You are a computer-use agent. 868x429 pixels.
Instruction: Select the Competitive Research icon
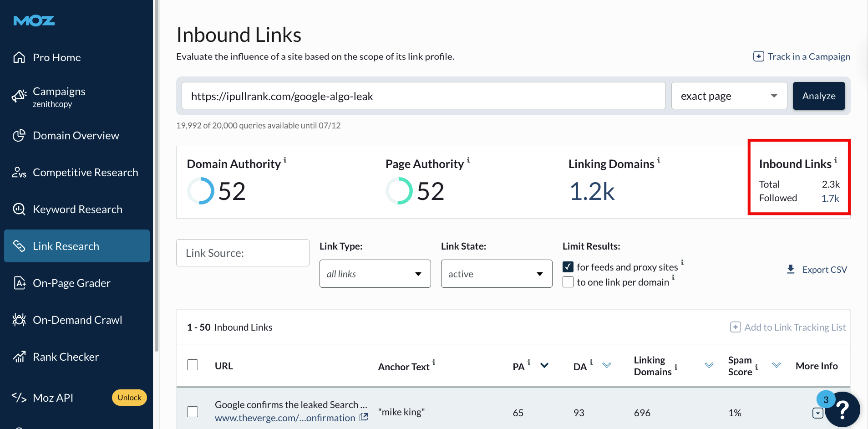pyautogui.click(x=19, y=172)
